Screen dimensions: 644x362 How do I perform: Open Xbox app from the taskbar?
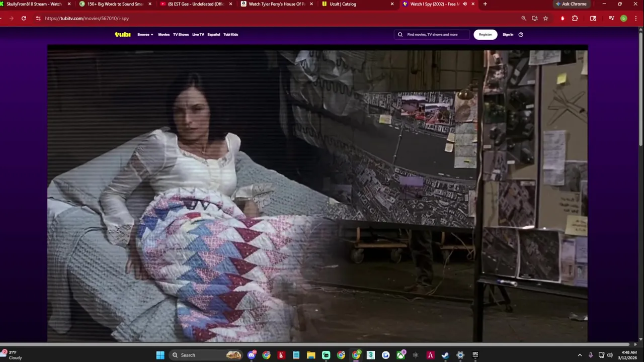(400, 355)
